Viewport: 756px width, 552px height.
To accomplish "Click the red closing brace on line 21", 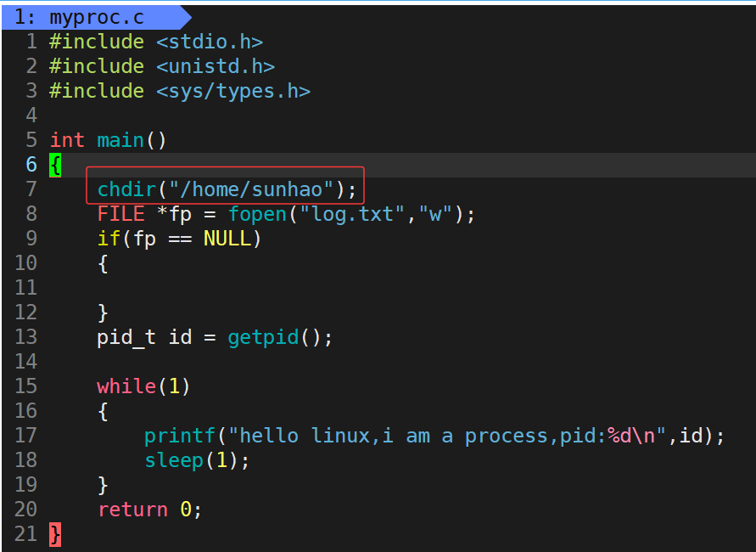I will tap(55, 534).
